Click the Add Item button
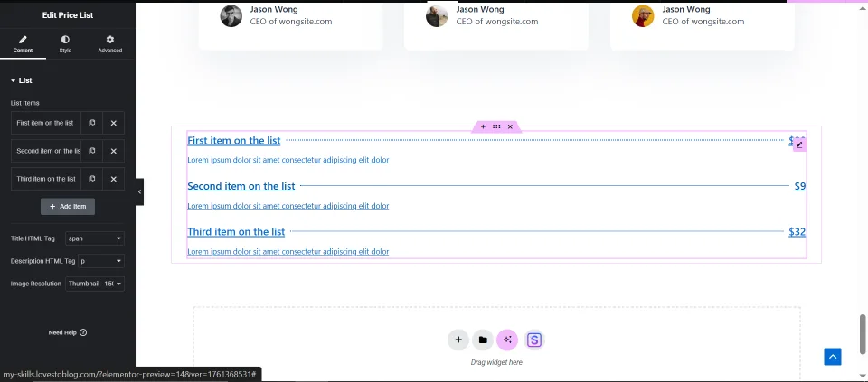 (68, 206)
